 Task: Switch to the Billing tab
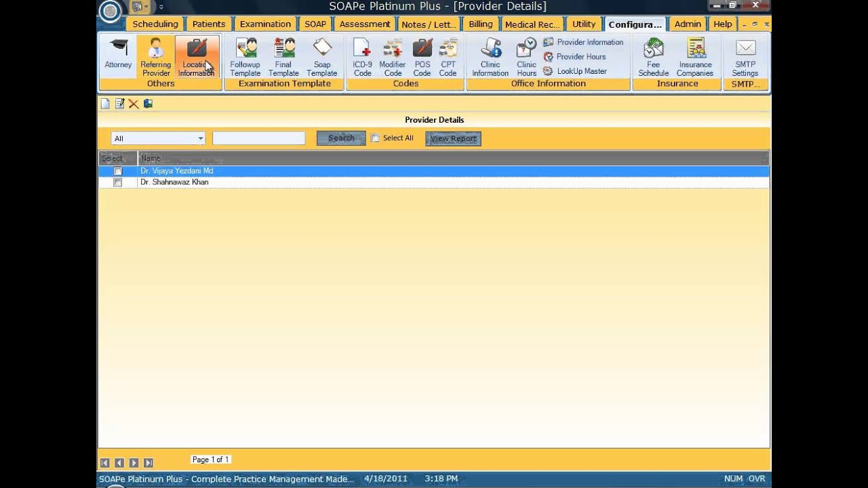[x=481, y=24]
